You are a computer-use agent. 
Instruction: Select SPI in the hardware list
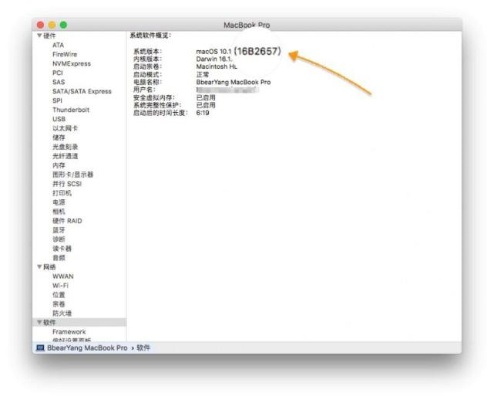point(57,101)
